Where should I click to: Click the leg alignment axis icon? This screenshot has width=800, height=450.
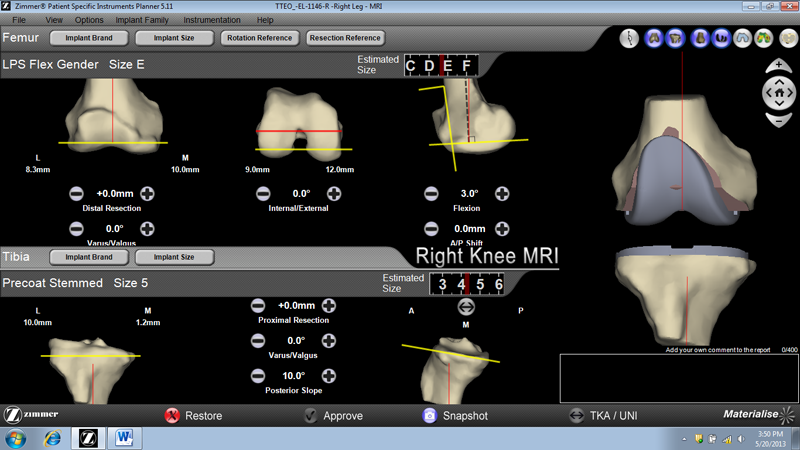630,39
